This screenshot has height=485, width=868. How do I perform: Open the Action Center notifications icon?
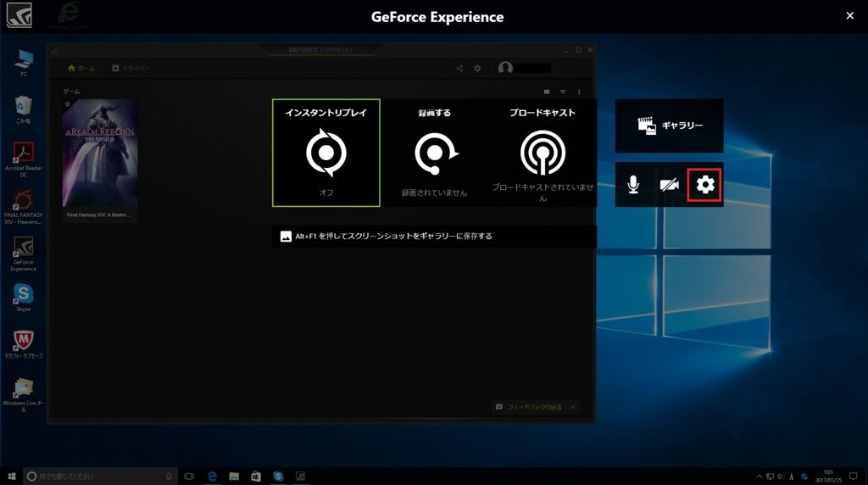click(854, 477)
